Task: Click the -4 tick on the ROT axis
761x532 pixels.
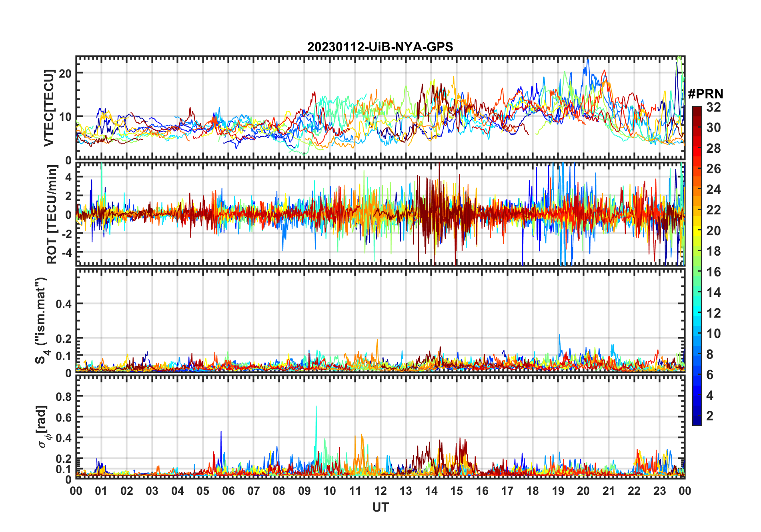Action: click(66, 252)
